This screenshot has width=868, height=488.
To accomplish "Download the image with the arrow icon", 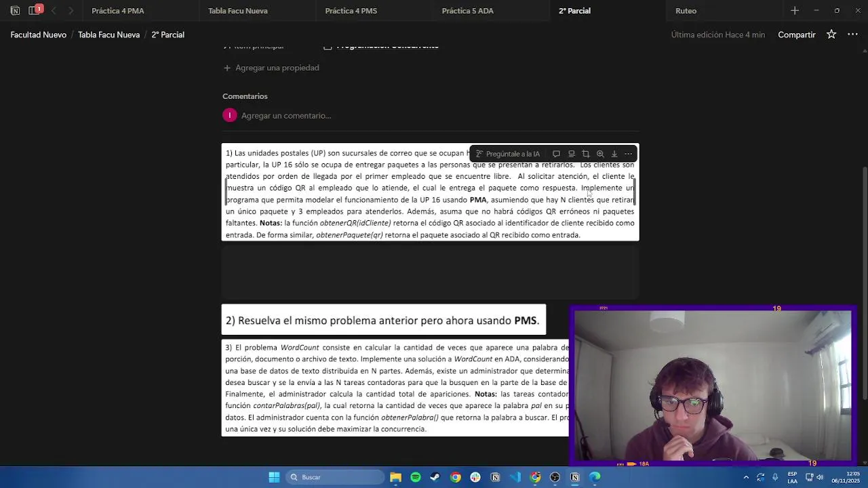I will coord(614,154).
